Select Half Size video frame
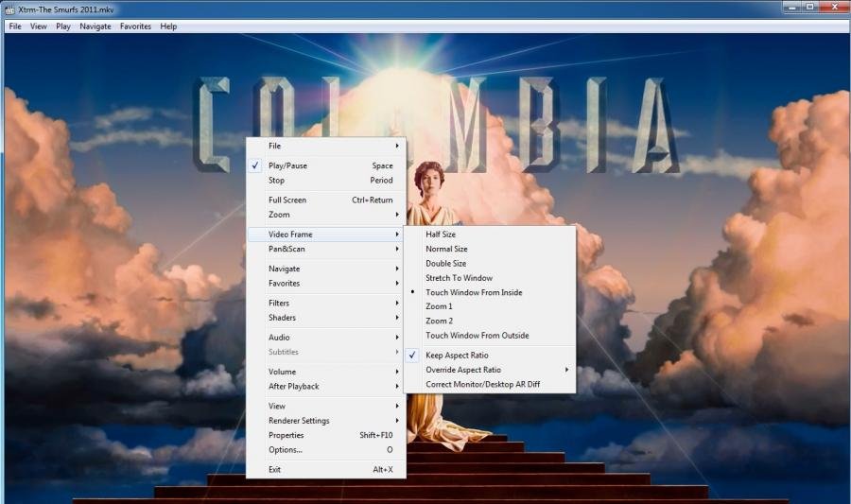The width and height of the screenshot is (851, 504). 490,235
